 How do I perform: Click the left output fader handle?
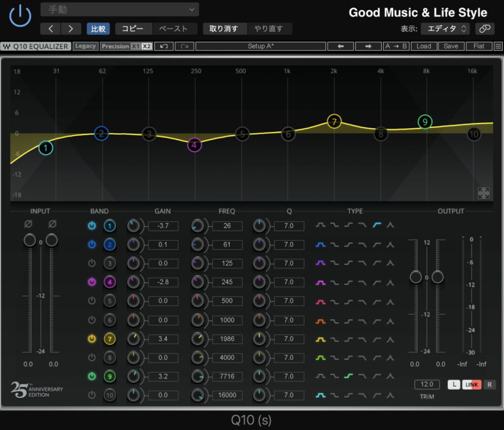pos(415,277)
